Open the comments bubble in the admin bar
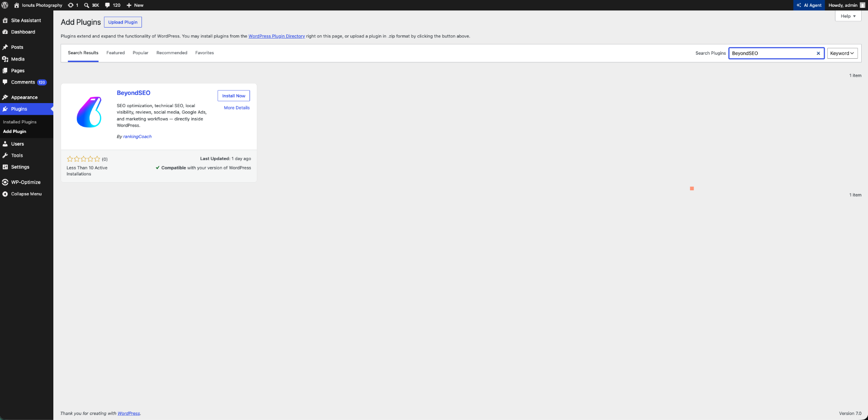The width and height of the screenshot is (868, 420). tap(108, 5)
